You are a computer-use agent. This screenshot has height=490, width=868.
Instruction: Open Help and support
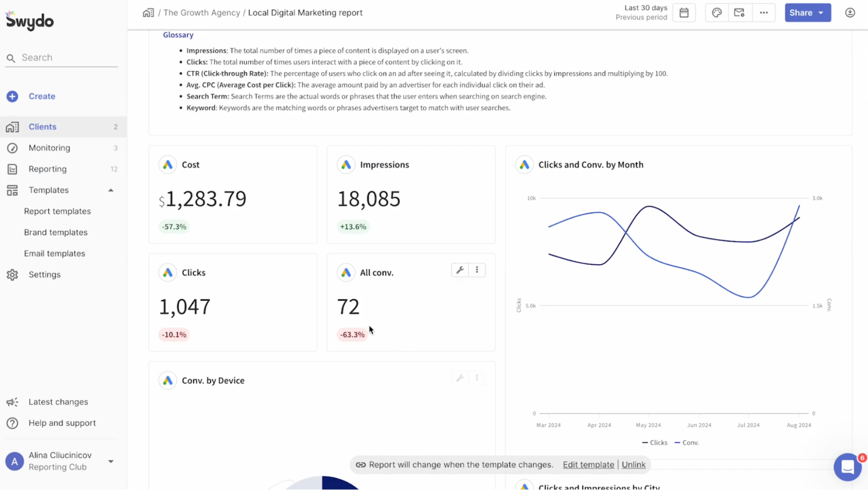pyautogui.click(x=62, y=423)
